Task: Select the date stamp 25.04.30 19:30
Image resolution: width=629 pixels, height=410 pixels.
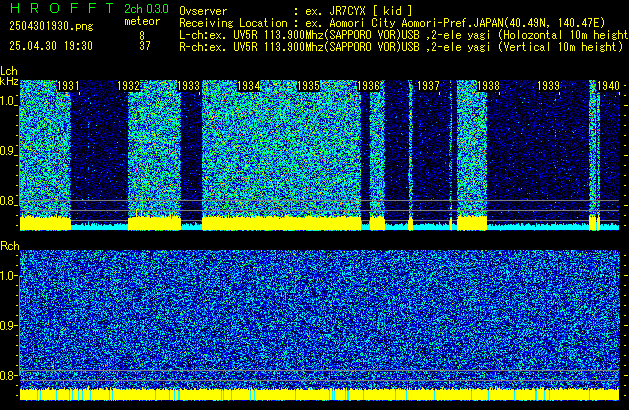Action: tap(51, 46)
